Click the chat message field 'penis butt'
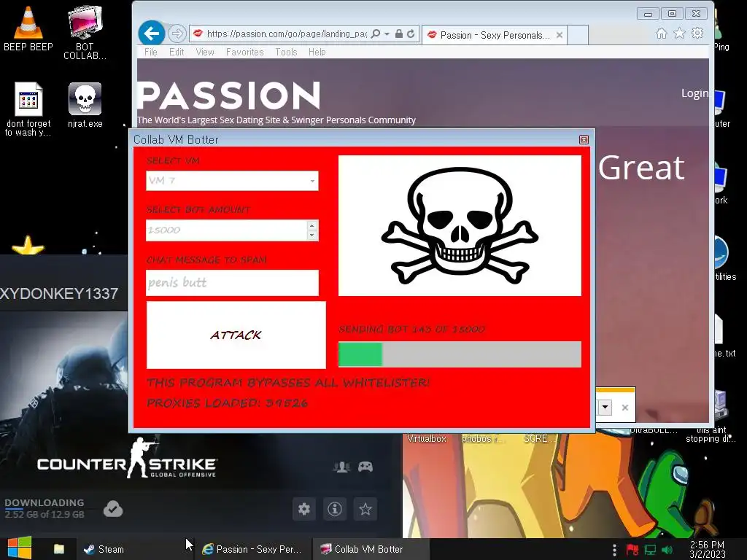 point(232,283)
